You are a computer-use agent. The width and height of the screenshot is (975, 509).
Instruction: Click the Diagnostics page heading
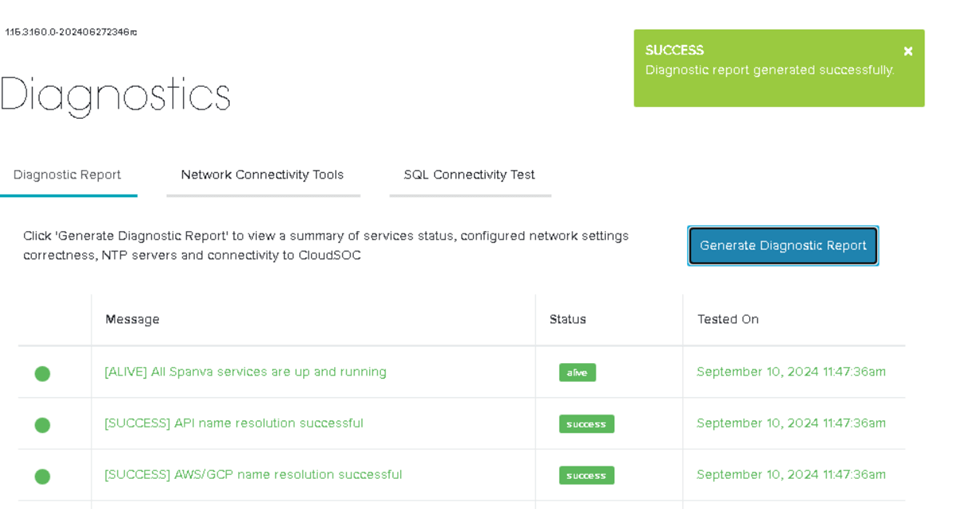[115, 96]
